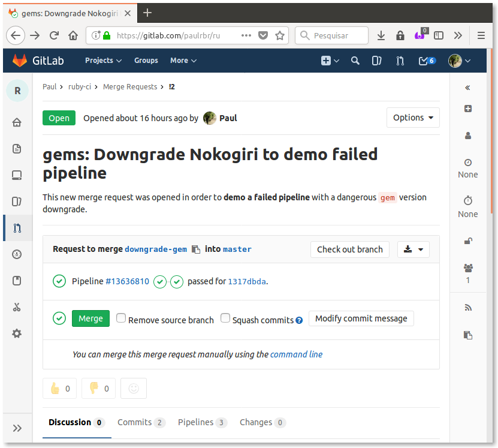Click the Check out branch button

click(349, 249)
